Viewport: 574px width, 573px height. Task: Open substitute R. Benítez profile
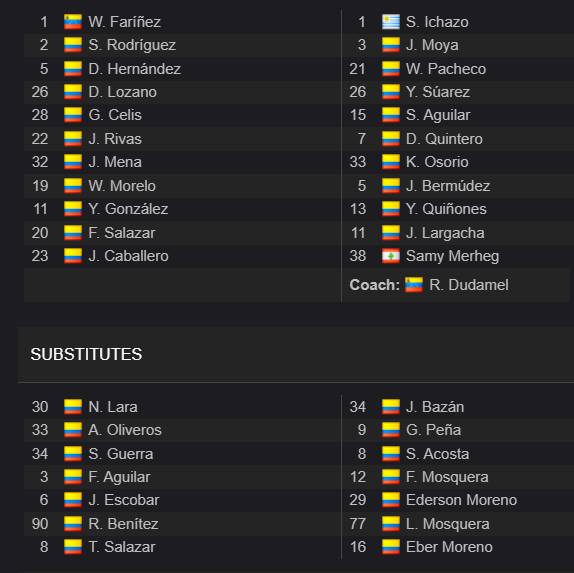pyautogui.click(x=123, y=524)
